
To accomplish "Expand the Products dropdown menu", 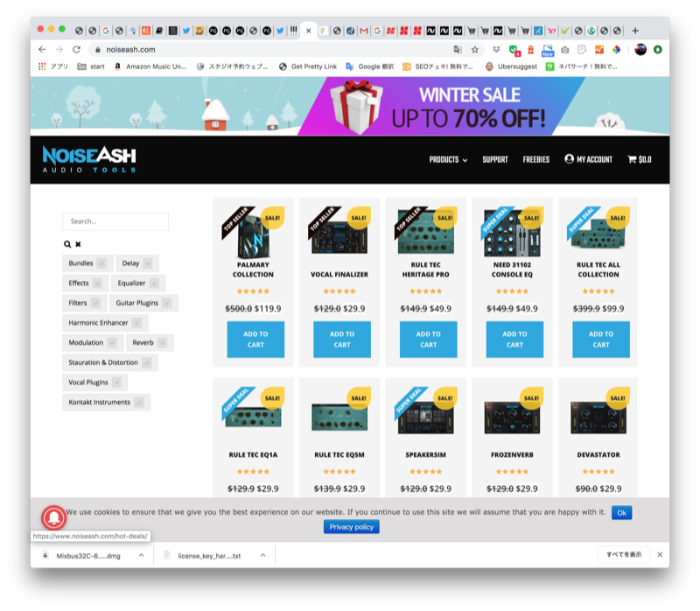I will tap(448, 159).
